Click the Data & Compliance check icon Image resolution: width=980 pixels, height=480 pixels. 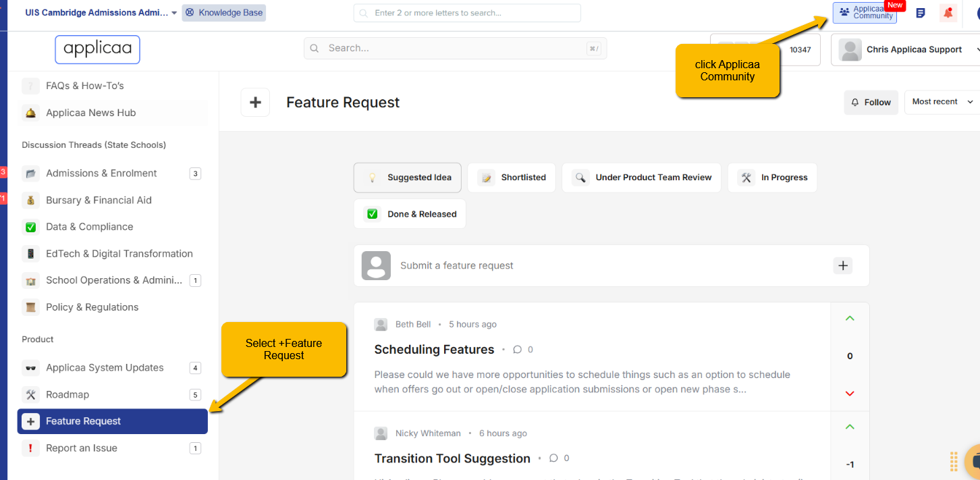[x=30, y=228]
